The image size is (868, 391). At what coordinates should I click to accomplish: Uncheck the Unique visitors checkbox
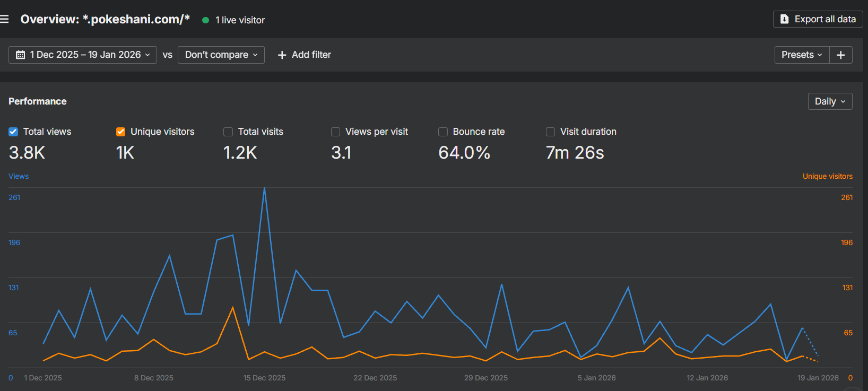click(x=121, y=132)
